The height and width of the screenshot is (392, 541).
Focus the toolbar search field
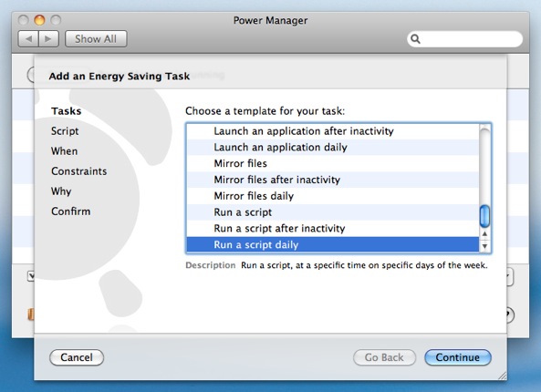point(464,39)
